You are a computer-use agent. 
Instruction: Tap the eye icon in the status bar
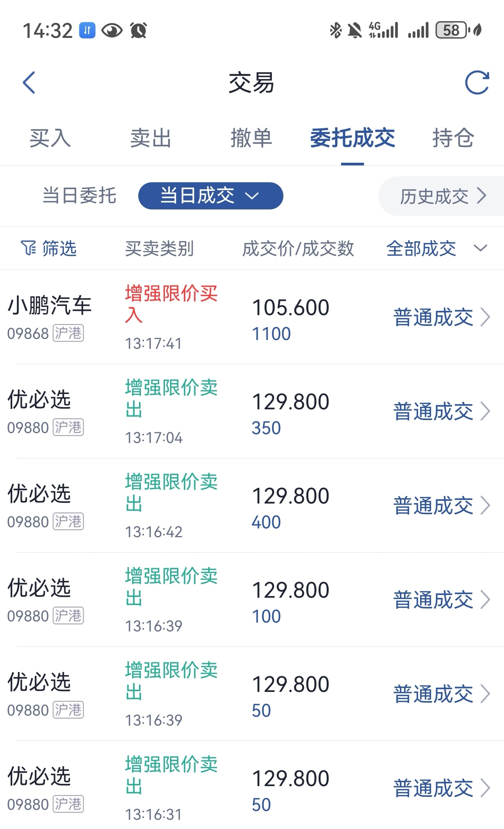point(112,30)
